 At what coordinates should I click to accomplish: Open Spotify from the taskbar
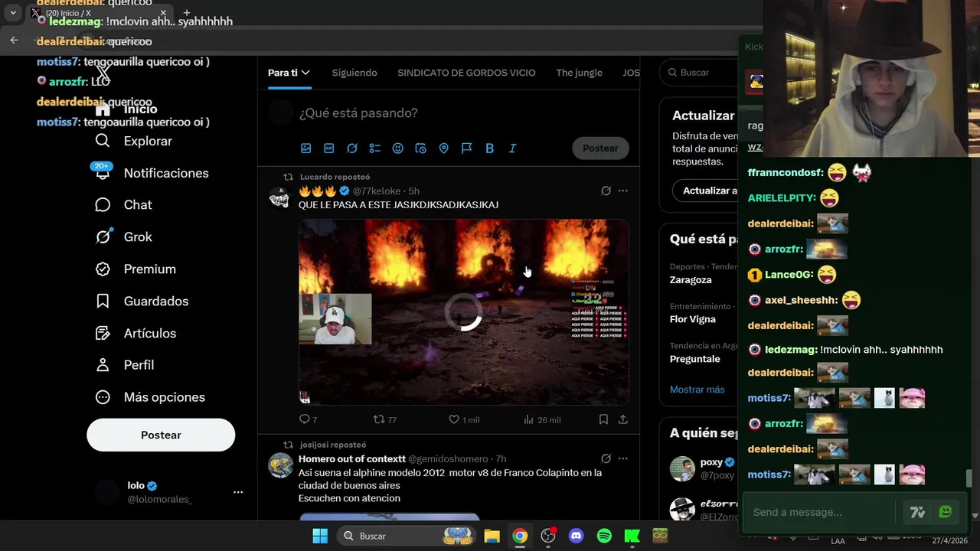[604, 536]
